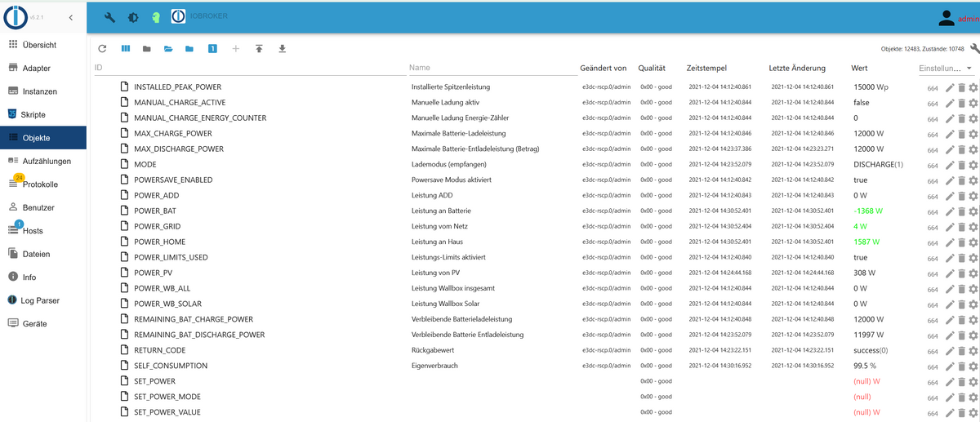Open the Geräte page
Image resolution: width=980 pixels, height=422 pixels.
point(43,324)
